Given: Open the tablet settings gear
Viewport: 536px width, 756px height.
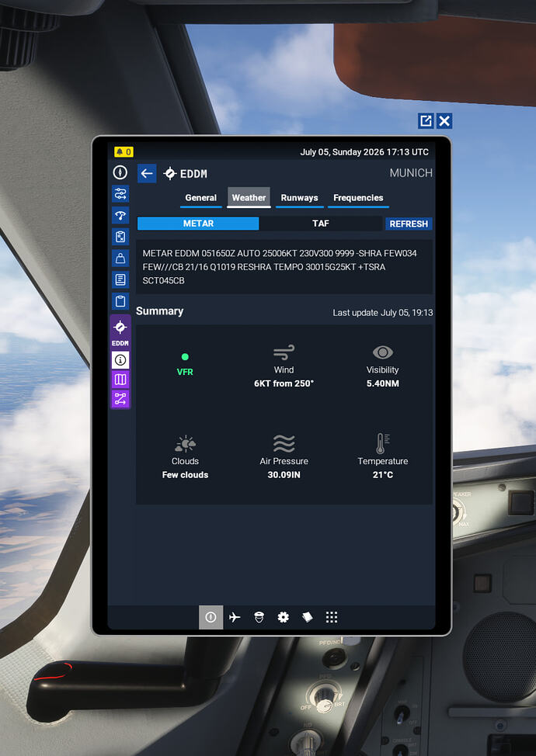Looking at the screenshot, I should [x=284, y=617].
